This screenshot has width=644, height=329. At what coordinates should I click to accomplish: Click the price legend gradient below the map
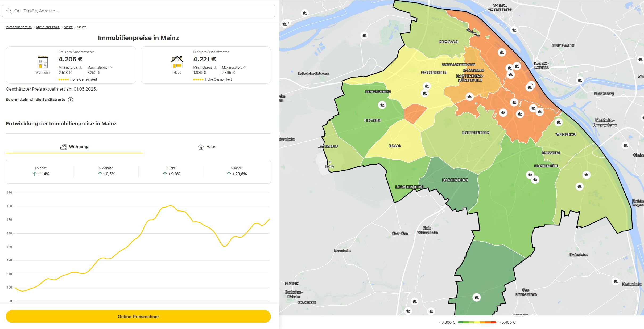coord(476,322)
